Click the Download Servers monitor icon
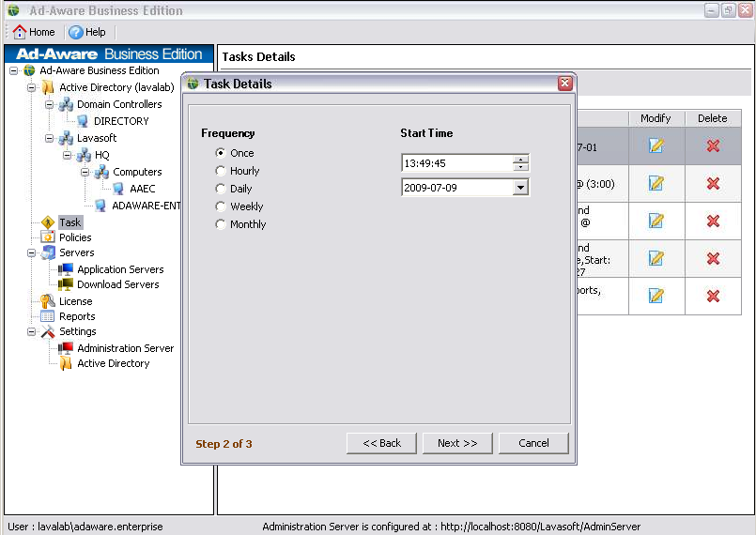756x535 pixels. click(66, 284)
